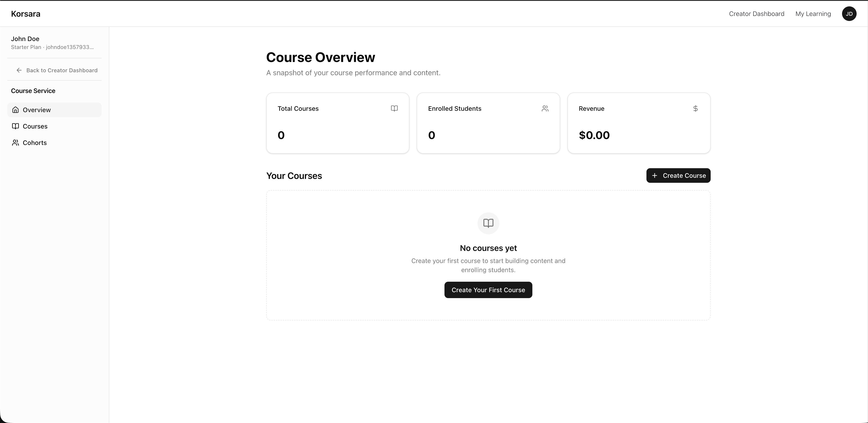
Task: Click the book icon above No courses yet
Action: tap(488, 223)
